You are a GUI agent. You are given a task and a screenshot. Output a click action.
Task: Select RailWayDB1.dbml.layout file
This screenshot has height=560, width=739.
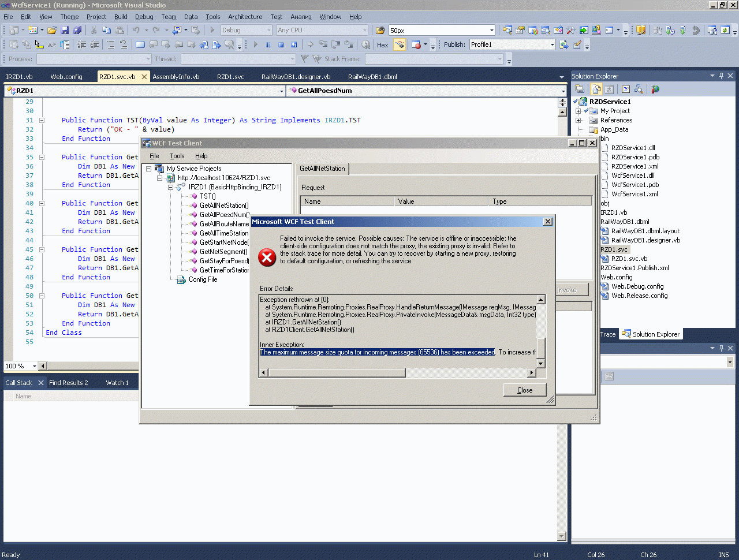pos(645,231)
